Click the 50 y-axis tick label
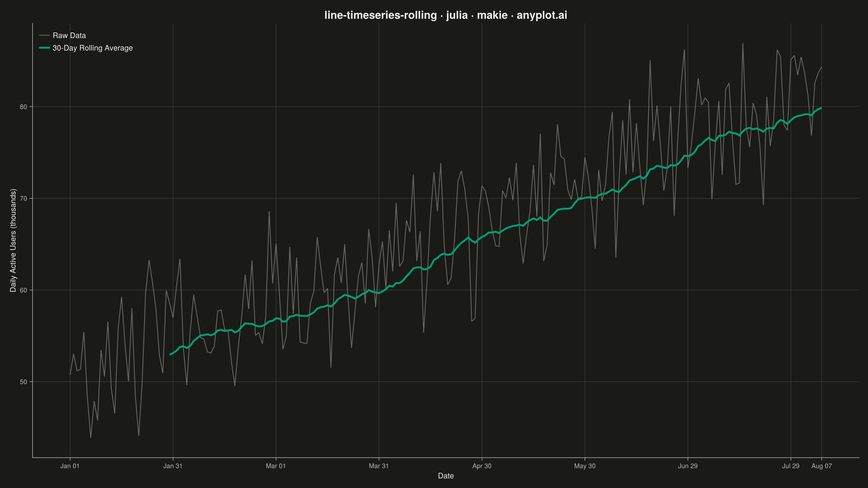 pyautogui.click(x=24, y=381)
